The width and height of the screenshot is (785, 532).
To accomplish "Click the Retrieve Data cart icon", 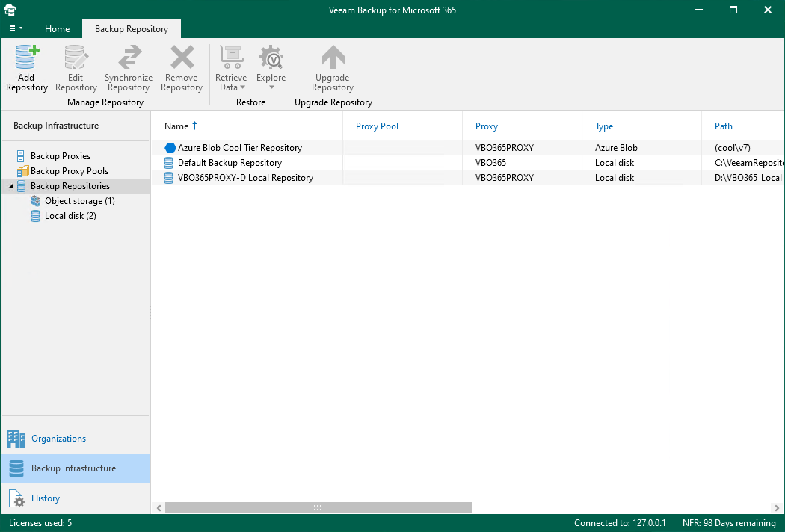I will [231, 57].
